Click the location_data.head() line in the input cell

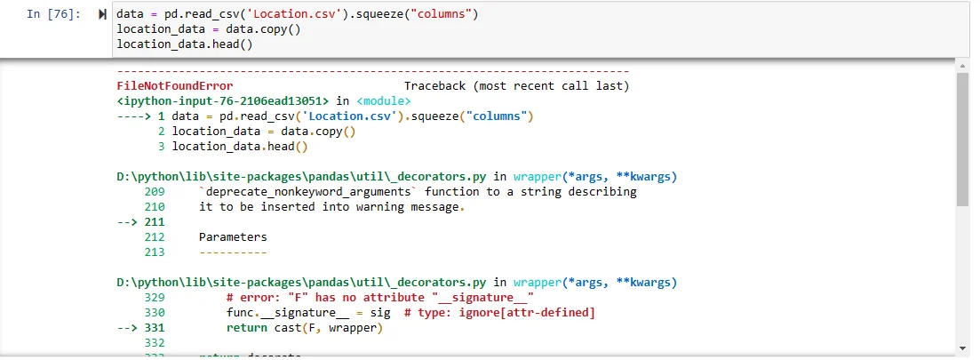[171, 44]
